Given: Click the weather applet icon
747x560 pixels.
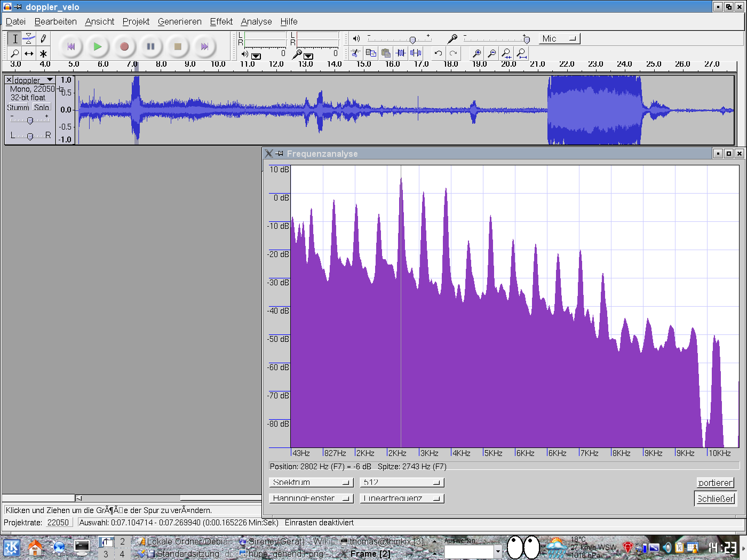Looking at the screenshot, I should click(557, 548).
